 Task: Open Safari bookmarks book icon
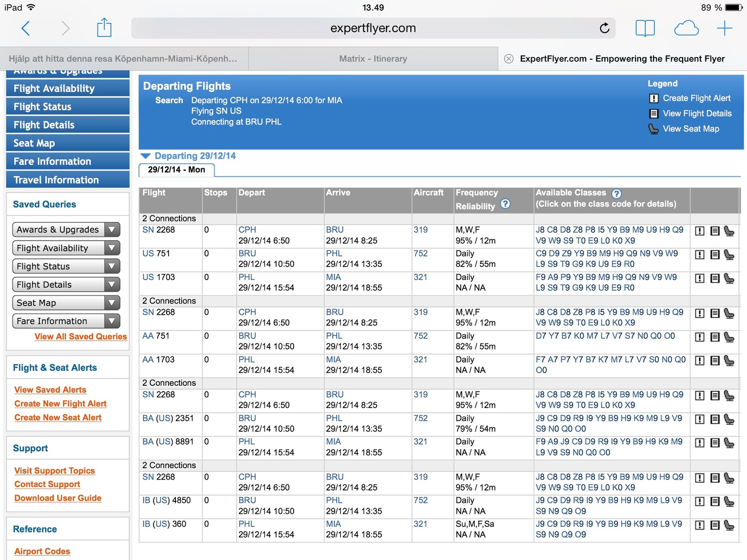[645, 28]
